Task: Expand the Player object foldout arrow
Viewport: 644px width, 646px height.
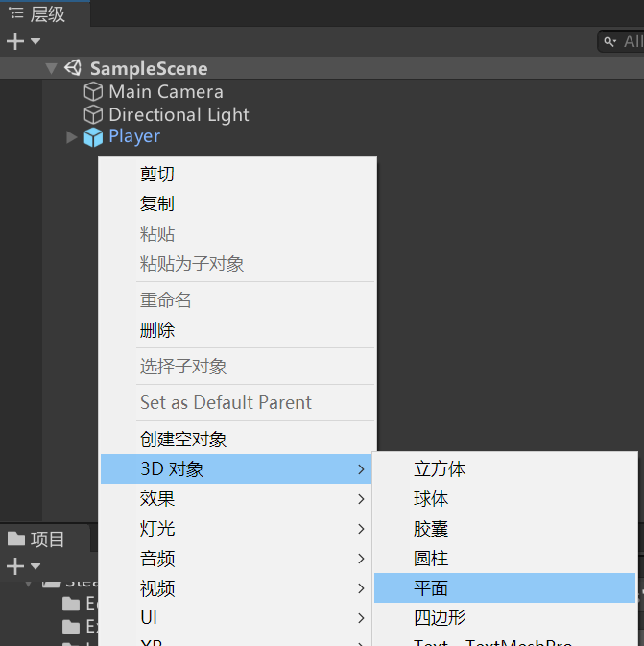Action: click(71, 137)
